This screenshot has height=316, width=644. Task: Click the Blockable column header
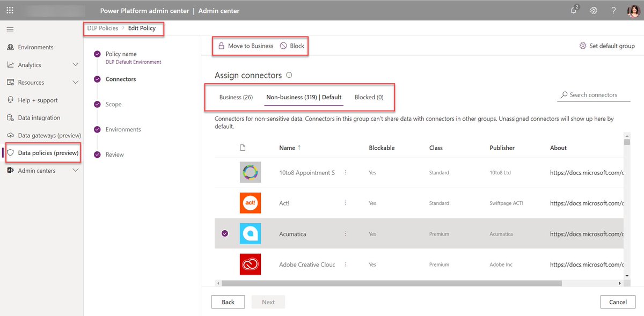tap(382, 148)
